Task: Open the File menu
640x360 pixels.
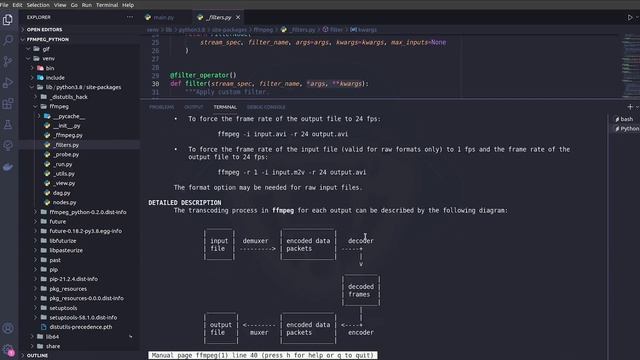Action: 4,5
